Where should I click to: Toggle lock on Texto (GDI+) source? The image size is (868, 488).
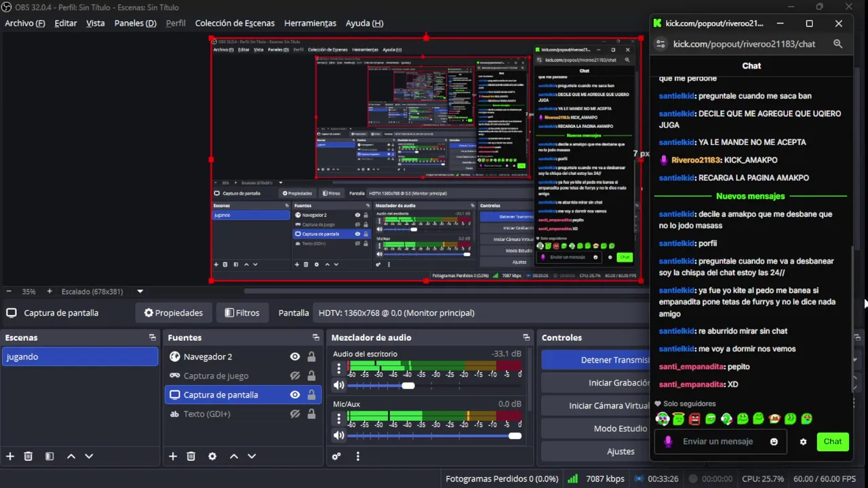click(x=311, y=413)
